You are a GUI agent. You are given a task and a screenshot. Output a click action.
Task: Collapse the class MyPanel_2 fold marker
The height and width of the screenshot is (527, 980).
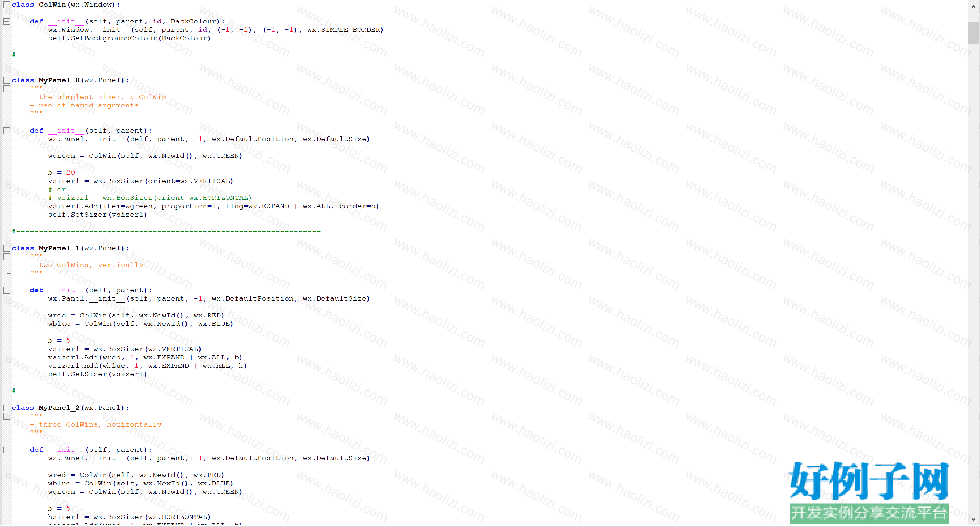pos(7,408)
